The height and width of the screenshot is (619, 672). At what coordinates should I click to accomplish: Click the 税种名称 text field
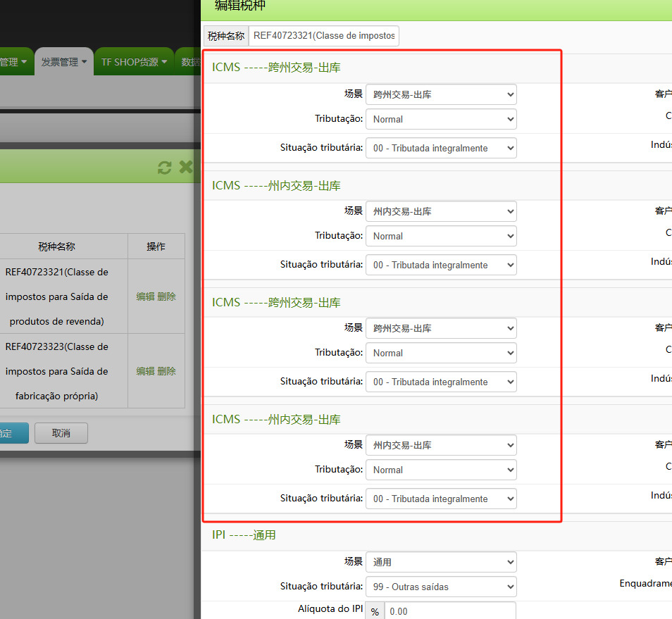(x=324, y=36)
